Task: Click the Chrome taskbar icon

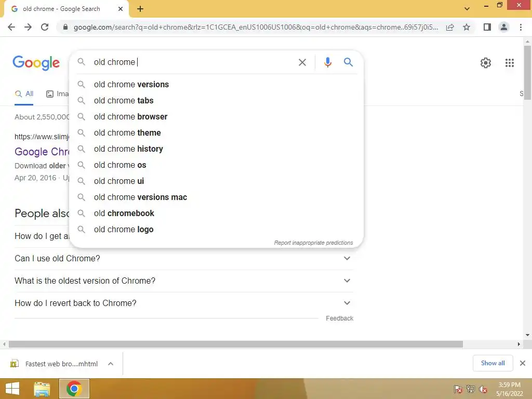Action: (x=74, y=389)
